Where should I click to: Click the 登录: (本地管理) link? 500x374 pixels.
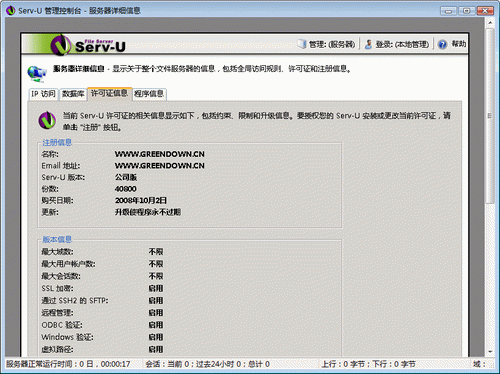402,44
